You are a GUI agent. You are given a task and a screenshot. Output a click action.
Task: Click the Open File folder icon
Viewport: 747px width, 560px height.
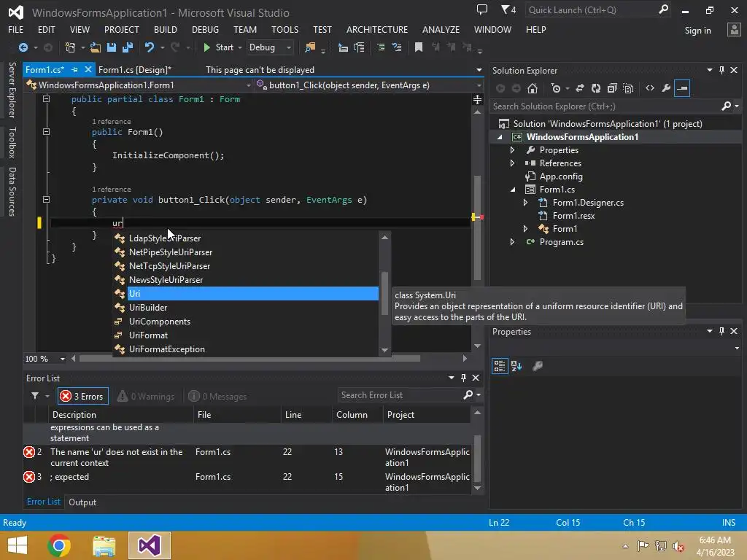click(x=96, y=47)
